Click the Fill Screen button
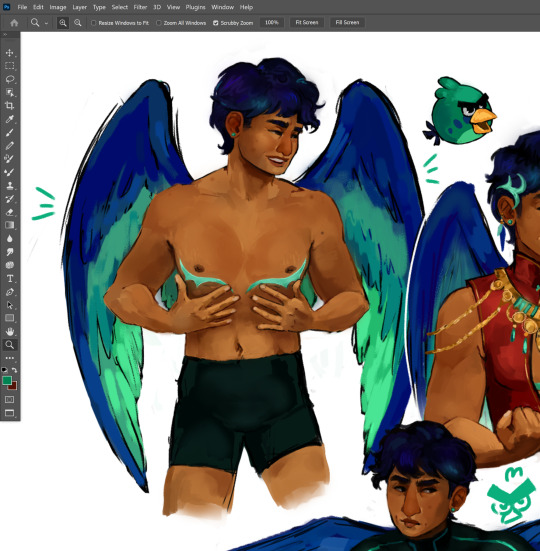This screenshot has height=551, width=540. pos(347,22)
